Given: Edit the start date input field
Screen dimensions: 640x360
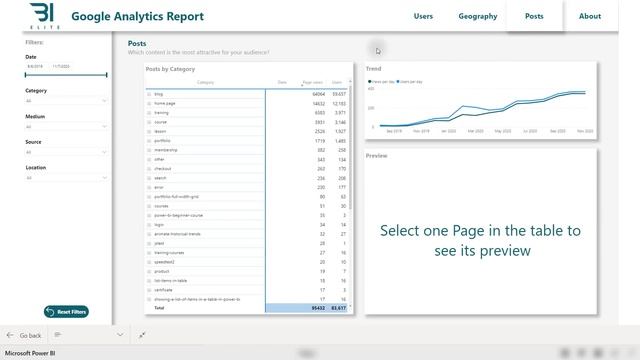Looking at the screenshot, I should tap(35, 66).
